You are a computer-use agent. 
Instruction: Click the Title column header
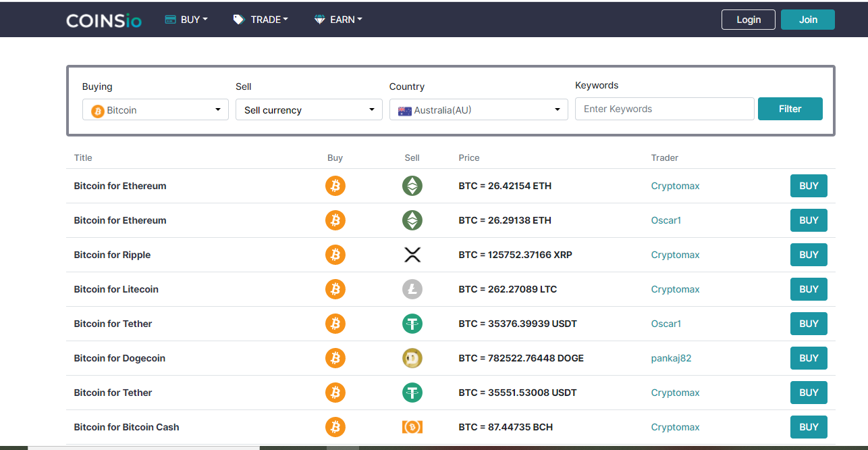click(83, 157)
